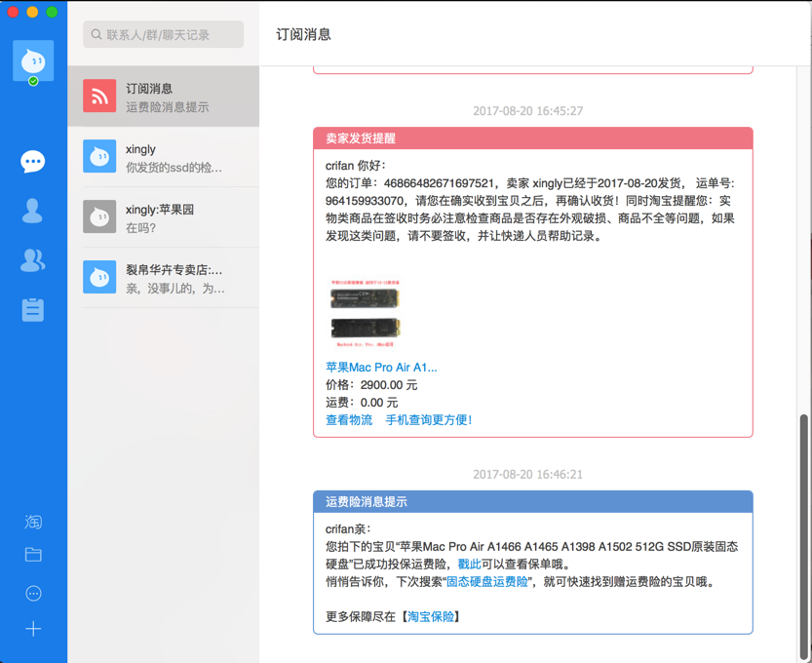Open the xingly:苹果园 在吗 conversation
This screenshot has height=663, width=812.
[x=163, y=217]
